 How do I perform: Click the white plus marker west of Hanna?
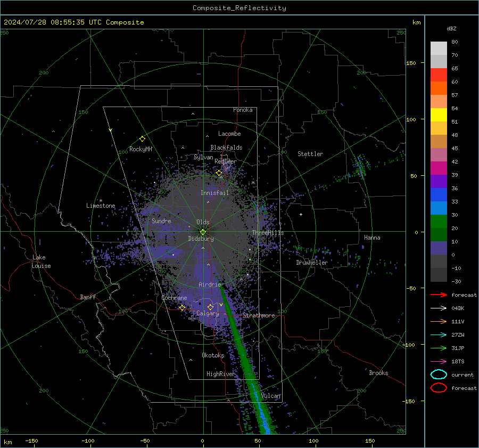tap(301, 214)
